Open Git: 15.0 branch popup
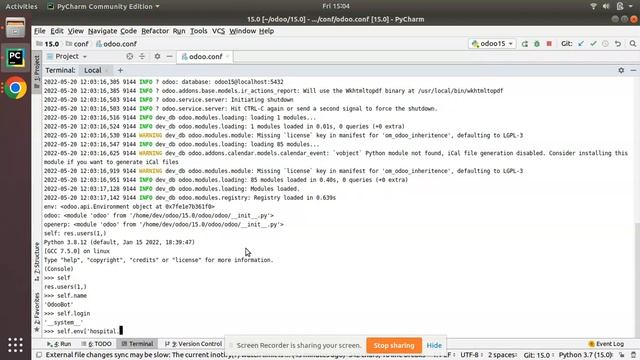 (x=537, y=355)
